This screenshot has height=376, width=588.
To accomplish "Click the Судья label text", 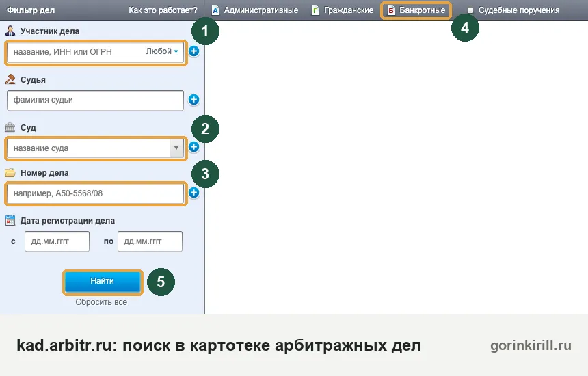I will tap(33, 80).
